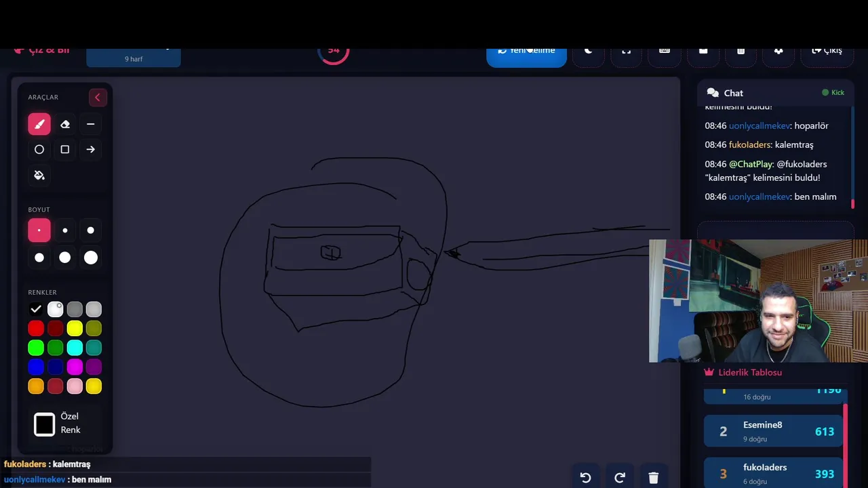
Task: Collapse the Araçlar tools panel
Action: coord(98,98)
